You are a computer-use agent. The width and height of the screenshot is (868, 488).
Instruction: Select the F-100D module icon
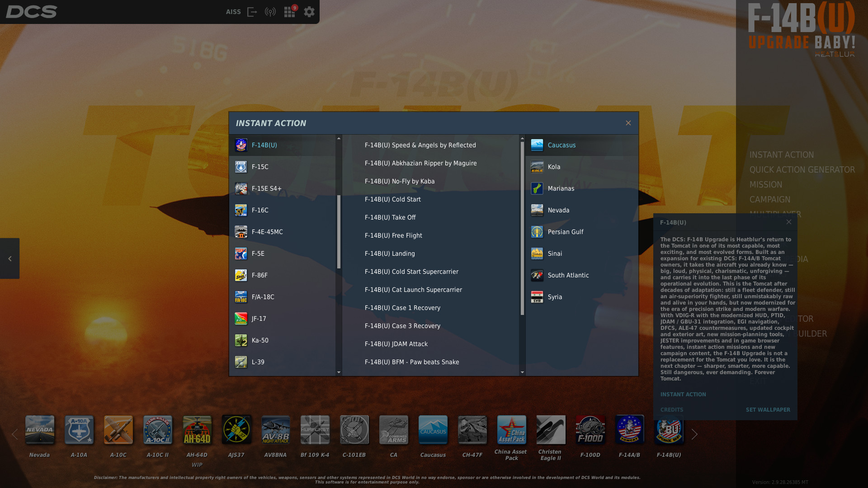pyautogui.click(x=590, y=430)
